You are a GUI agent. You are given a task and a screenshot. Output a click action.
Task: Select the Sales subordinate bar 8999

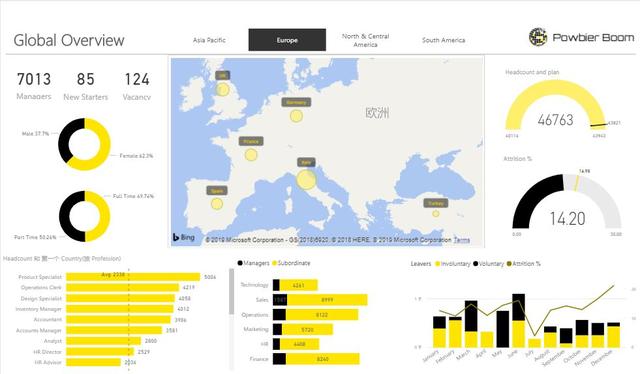[327, 300]
